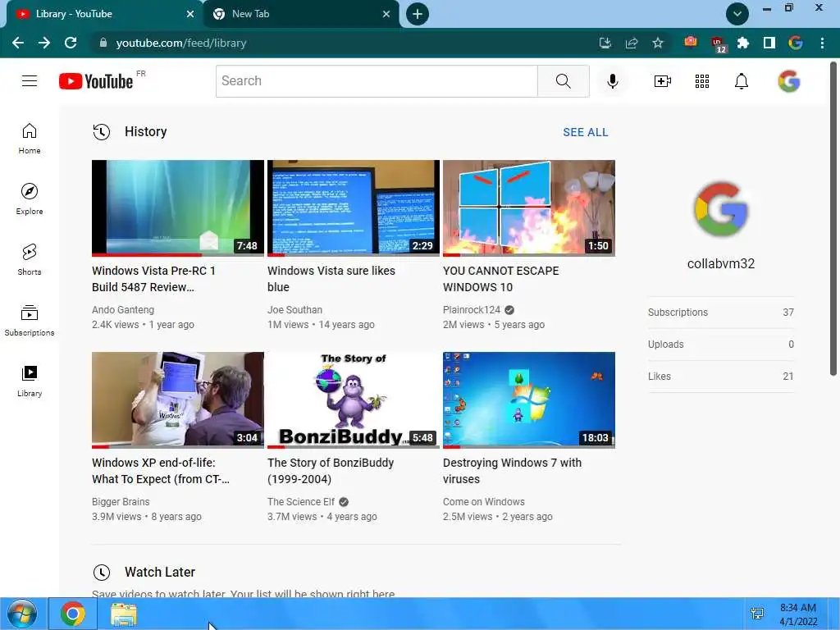Click the page vertical scrollbar
This screenshot has height=630, width=840.
(x=833, y=218)
